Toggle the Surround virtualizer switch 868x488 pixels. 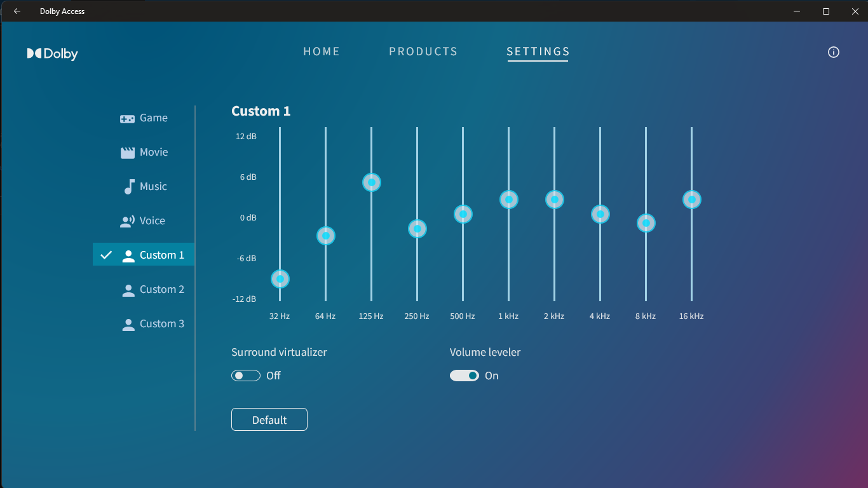(x=246, y=376)
